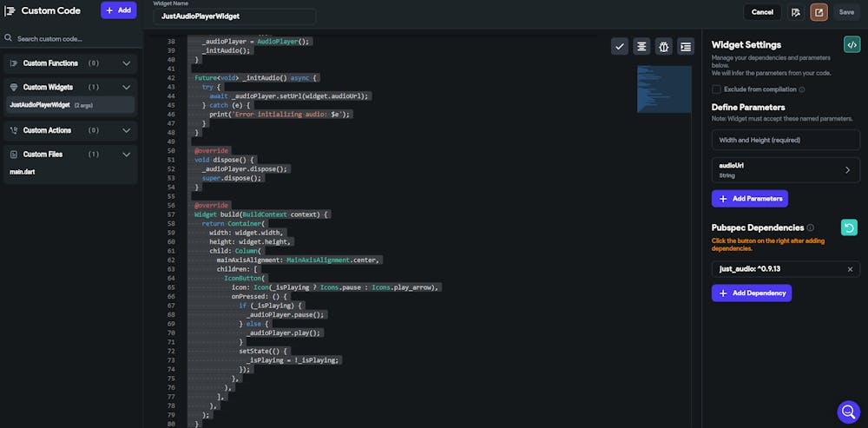The width and height of the screenshot is (868, 428).
Task: Expand the Custom Actions section chevron
Action: 126,131
